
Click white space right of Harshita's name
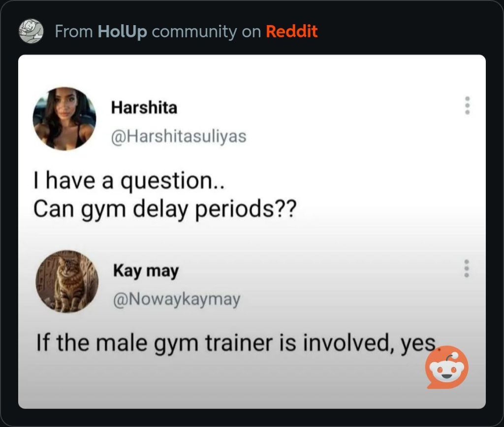318,107
